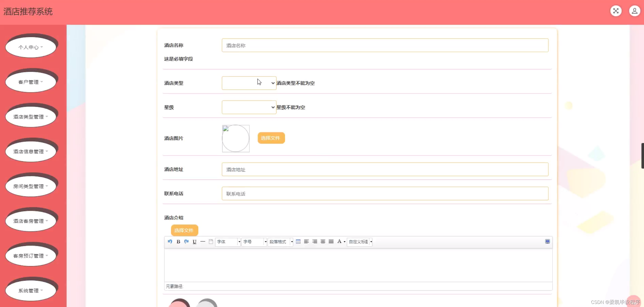
Task: Toggle underline formatting in editor
Action: point(195,242)
